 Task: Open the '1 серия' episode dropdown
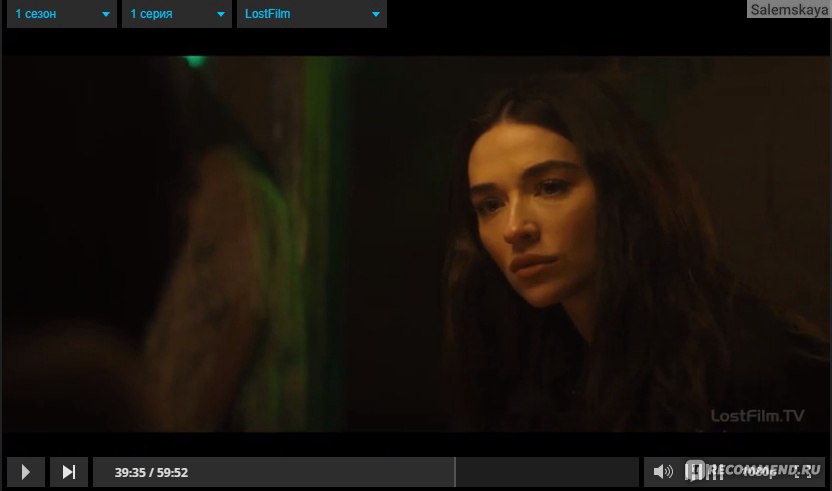pos(177,14)
